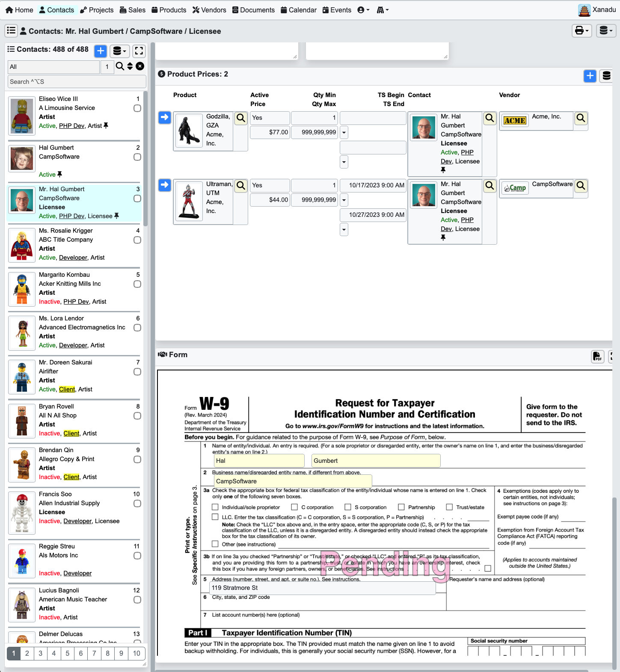Open the Vendors menu item
620x672 pixels.
[x=209, y=10]
